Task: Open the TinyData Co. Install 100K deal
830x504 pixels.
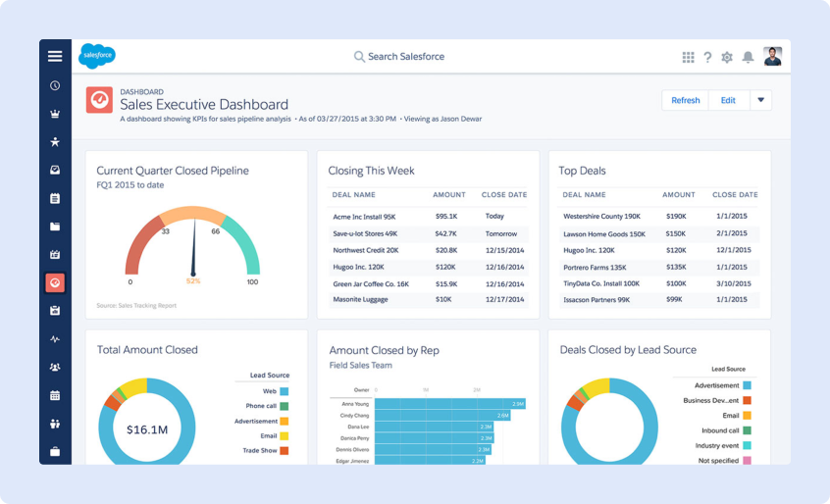Action: [x=601, y=283]
